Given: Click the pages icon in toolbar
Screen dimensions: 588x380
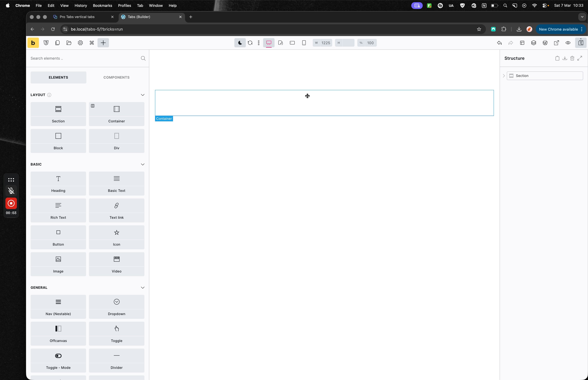Looking at the screenshot, I should [57, 43].
